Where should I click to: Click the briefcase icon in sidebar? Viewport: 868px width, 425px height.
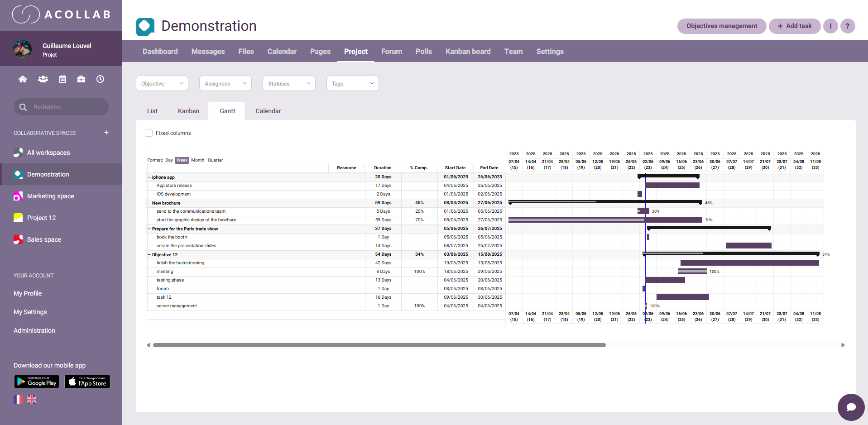click(x=81, y=79)
